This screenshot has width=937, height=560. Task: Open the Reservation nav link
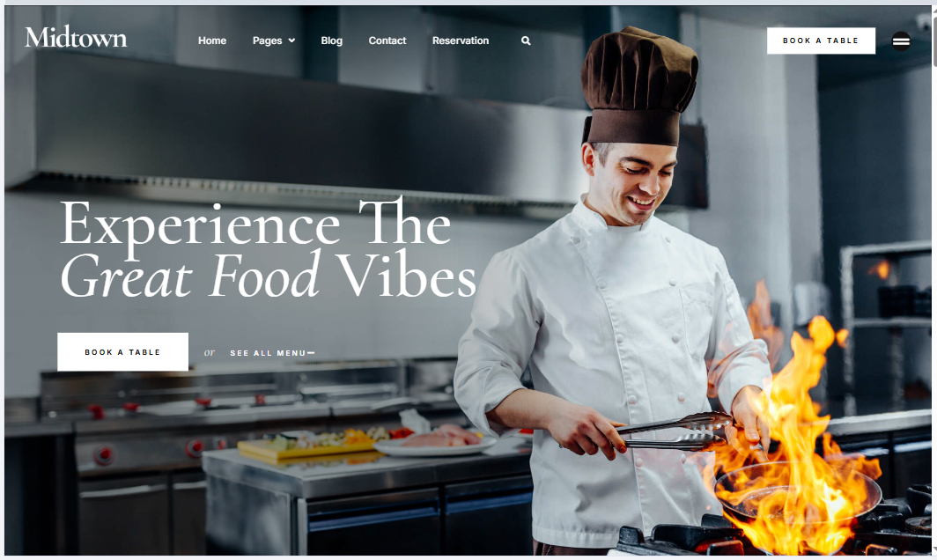tap(461, 41)
